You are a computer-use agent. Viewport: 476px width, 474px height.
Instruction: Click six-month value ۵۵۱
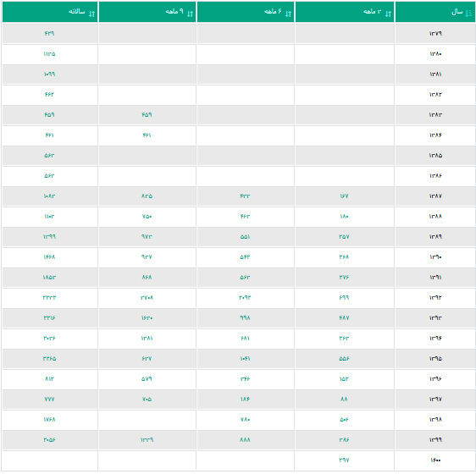245,237
